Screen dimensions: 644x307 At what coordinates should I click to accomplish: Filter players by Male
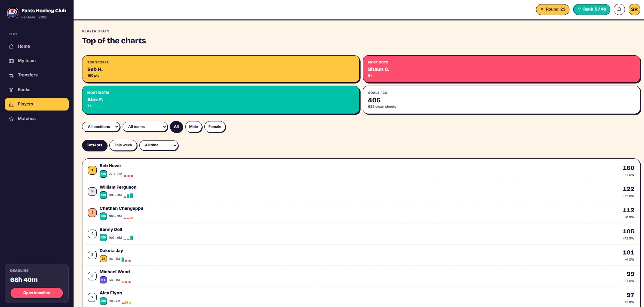coord(193,127)
